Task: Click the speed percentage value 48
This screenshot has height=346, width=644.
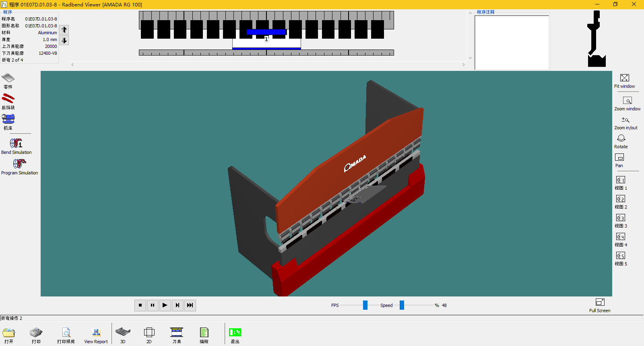Action: coord(444,305)
